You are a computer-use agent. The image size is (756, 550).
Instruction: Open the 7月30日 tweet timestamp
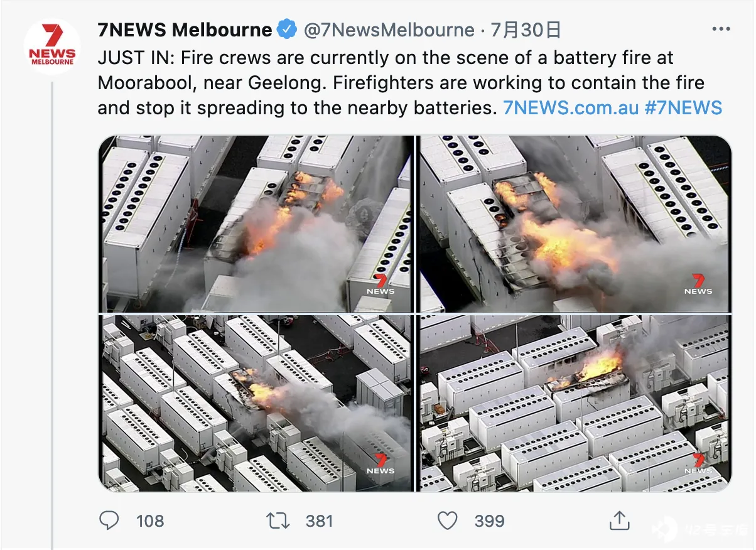(526, 30)
